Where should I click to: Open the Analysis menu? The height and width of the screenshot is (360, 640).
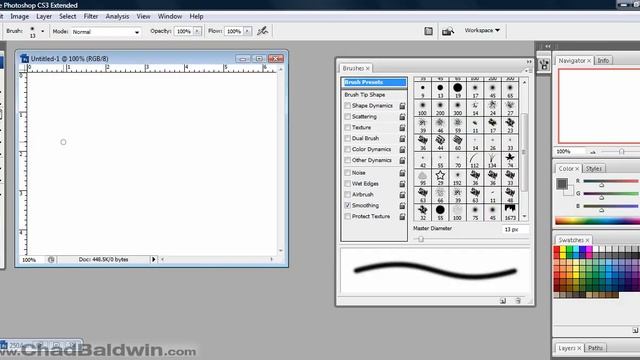tap(117, 16)
